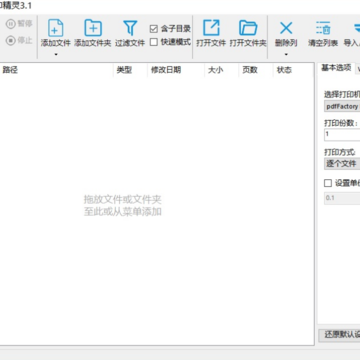Sort by the 大小 column header

tap(222, 70)
